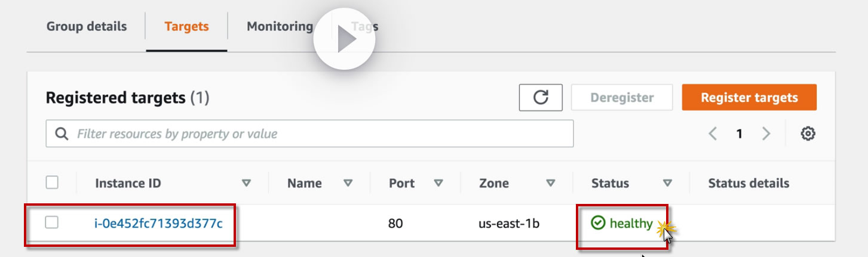Open the Monitoring tab
The width and height of the screenshot is (868, 257).
pyautogui.click(x=280, y=27)
